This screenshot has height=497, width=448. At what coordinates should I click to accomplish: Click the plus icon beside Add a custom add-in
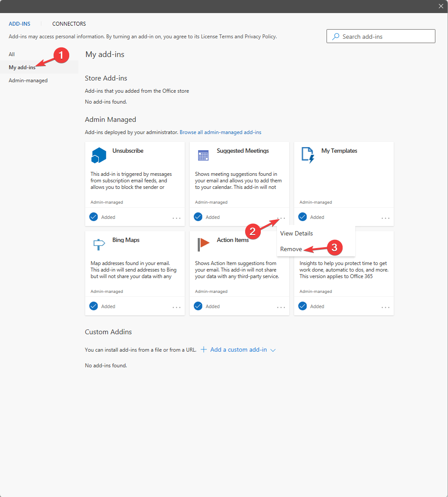pos(204,349)
